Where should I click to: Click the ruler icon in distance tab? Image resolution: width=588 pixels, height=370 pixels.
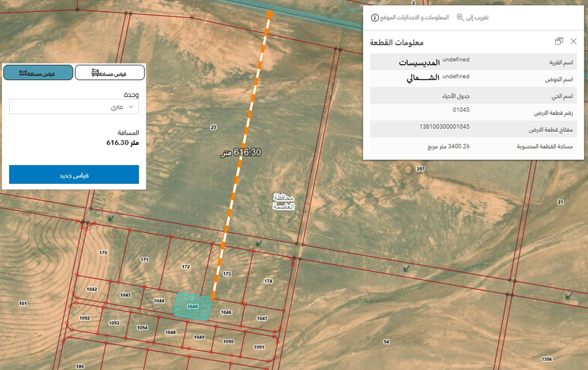[23, 73]
